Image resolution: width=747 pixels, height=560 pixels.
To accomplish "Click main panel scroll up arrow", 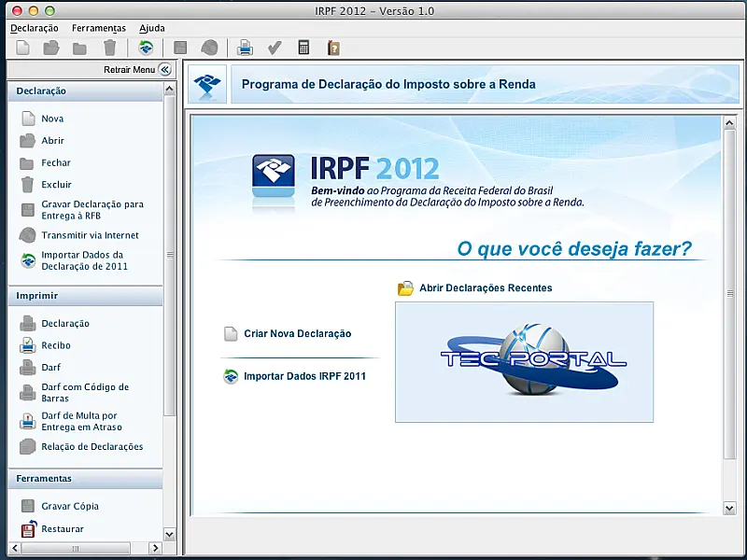I will 729,123.
